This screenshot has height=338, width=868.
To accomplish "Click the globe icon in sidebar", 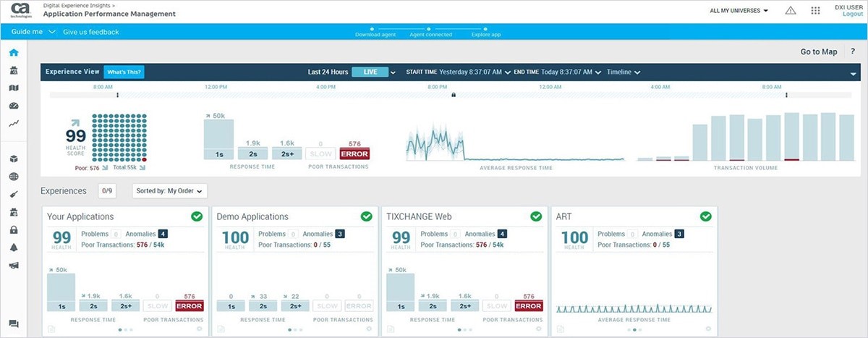I will [x=14, y=177].
